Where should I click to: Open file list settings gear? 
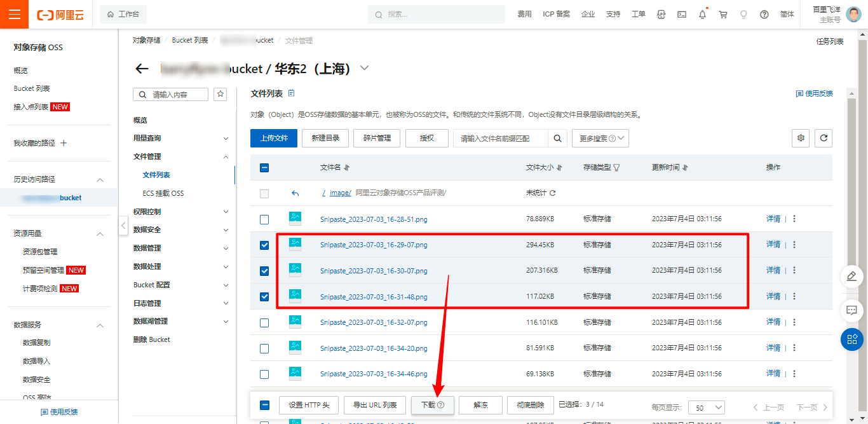[x=801, y=138]
